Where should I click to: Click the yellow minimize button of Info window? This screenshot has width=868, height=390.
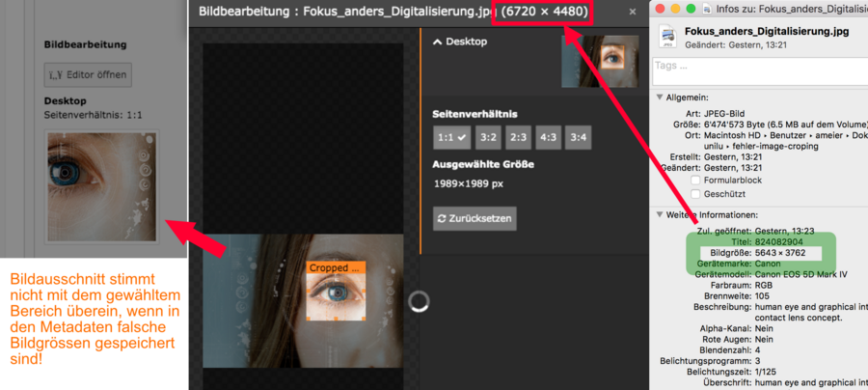[675, 9]
